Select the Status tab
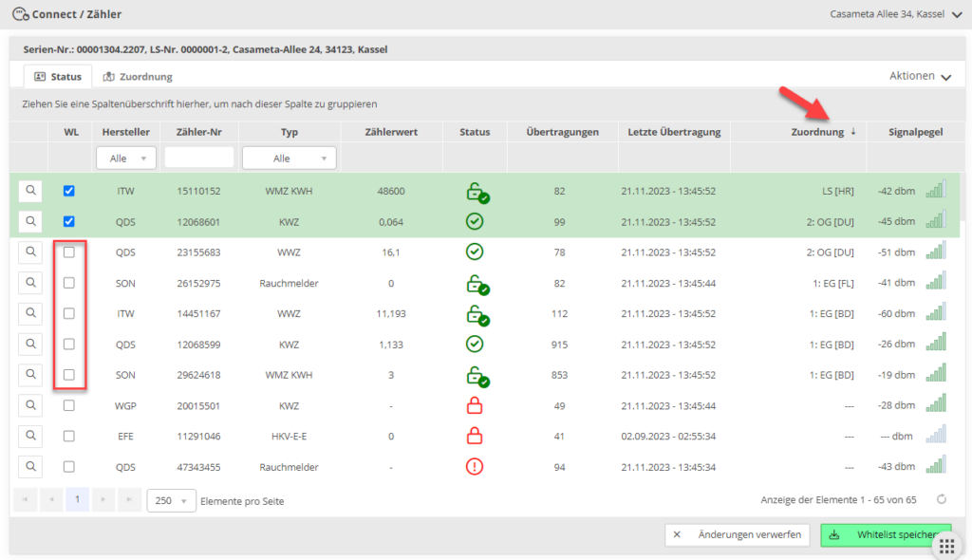This screenshot has width=972, height=560. tap(57, 77)
